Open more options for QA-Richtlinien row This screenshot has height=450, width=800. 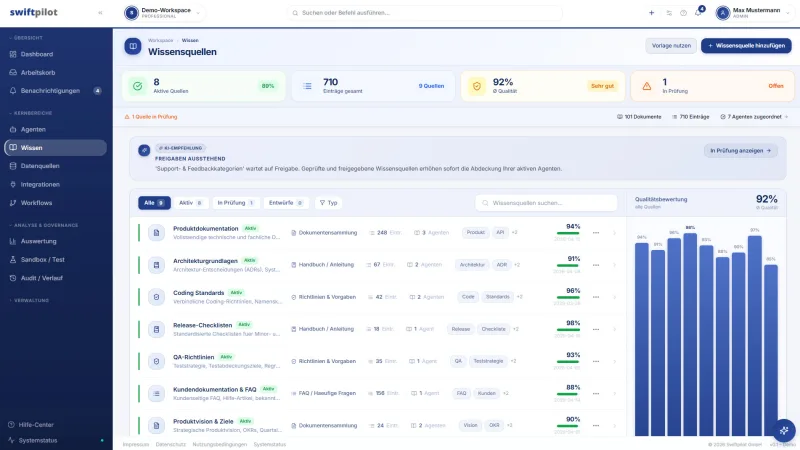[x=596, y=361]
